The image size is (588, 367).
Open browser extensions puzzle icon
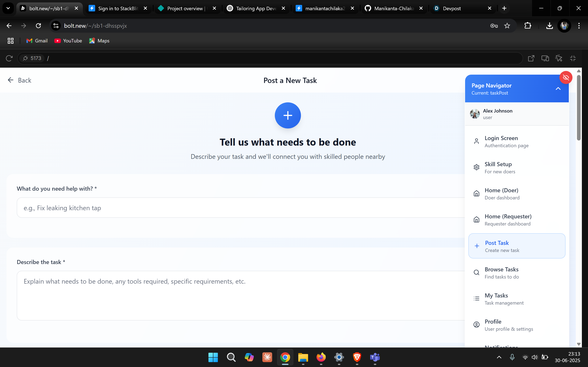point(528,26)
